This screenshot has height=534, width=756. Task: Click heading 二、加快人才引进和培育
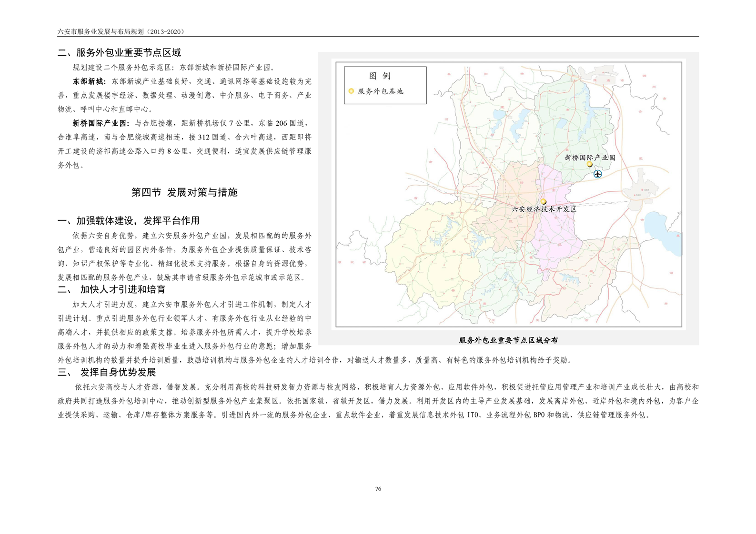112,289
